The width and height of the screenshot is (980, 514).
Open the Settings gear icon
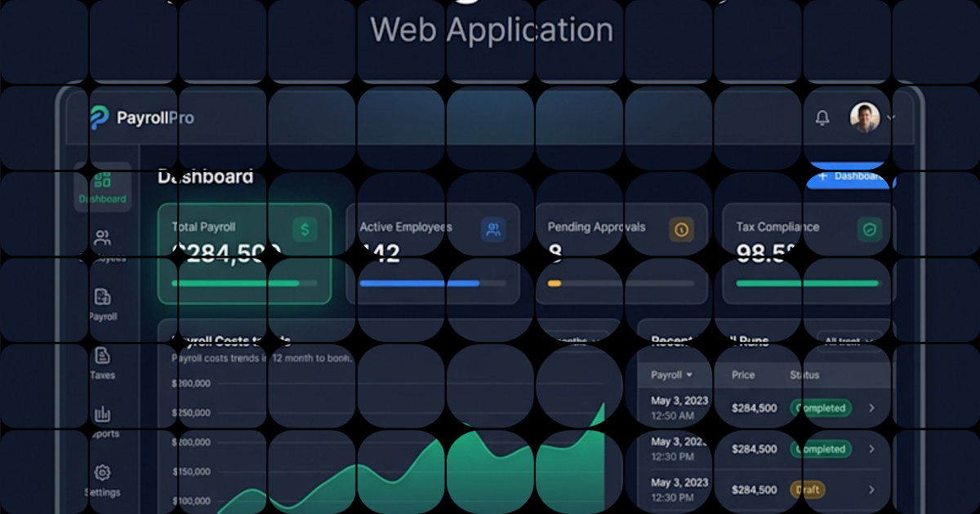click(x=102, y=472)
